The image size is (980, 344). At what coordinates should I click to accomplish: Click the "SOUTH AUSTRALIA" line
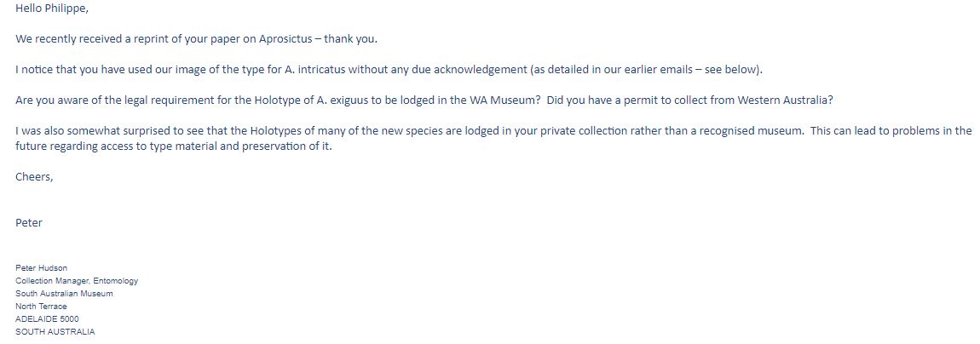tap(55, 332)
